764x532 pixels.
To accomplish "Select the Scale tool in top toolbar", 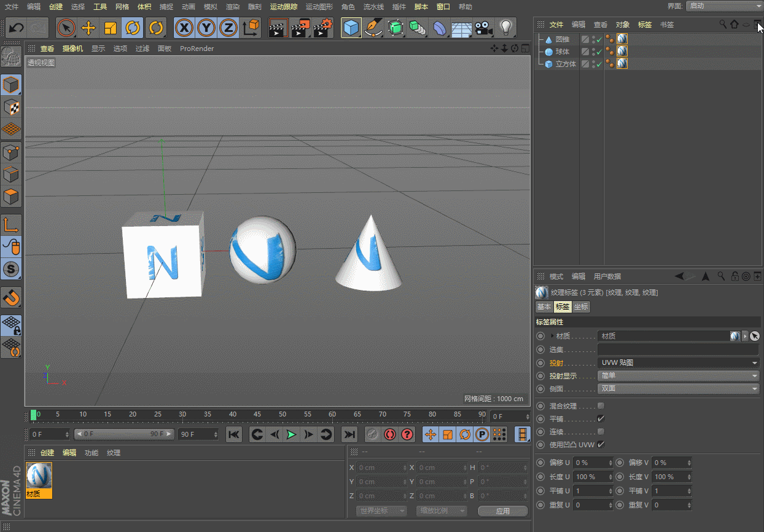I will [x=111, y=28].
